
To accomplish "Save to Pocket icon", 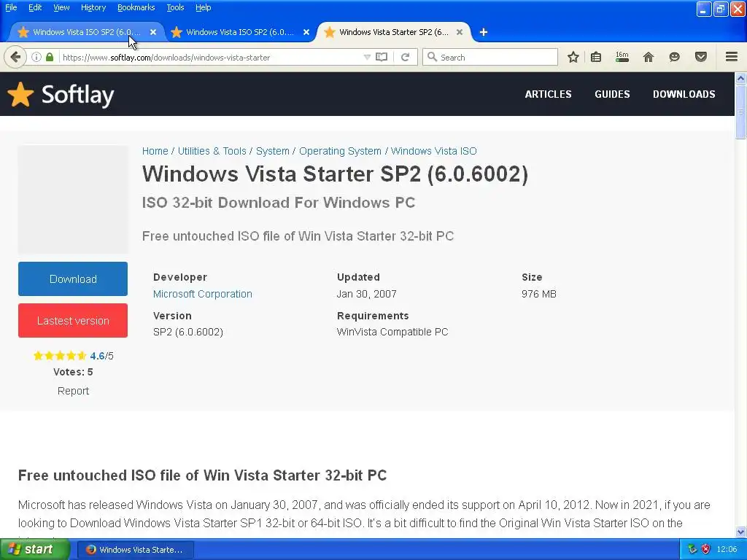I will point(701,57).
